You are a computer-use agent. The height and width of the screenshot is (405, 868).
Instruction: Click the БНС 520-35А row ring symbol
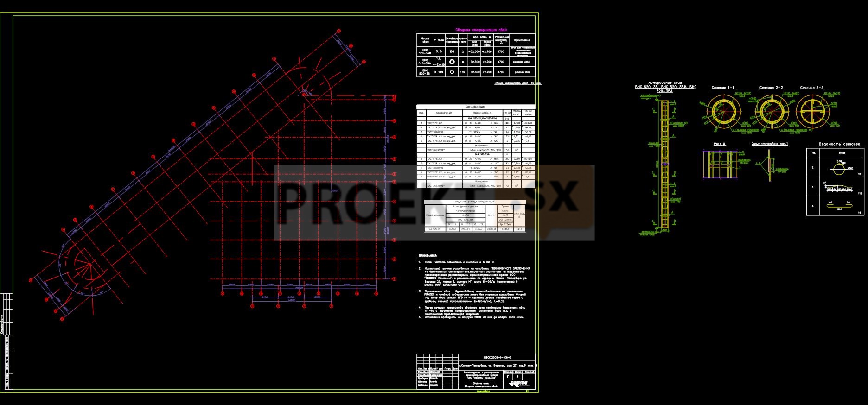452,62
